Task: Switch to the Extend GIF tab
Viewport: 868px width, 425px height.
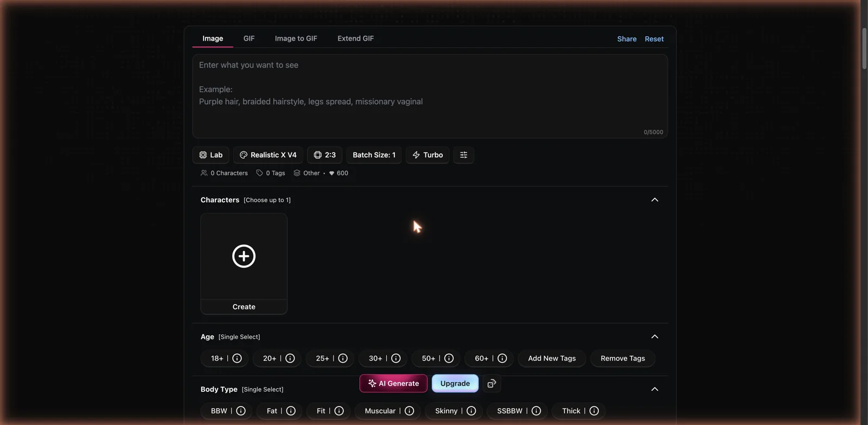Action: pyautogui.click(x=356, y=39)
